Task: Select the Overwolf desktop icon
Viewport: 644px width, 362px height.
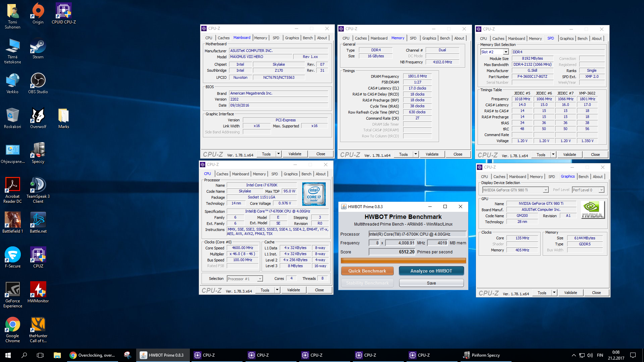Action: [38, 118]
